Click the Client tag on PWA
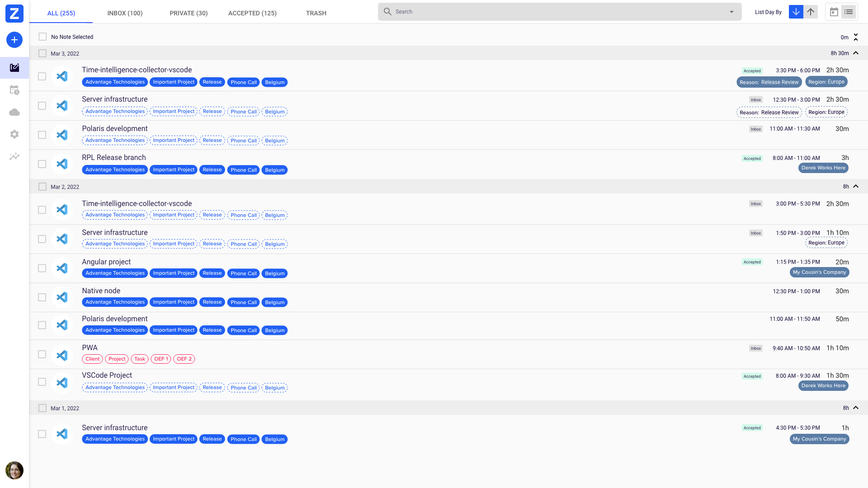The height and width of the screenshot is (488, 868). tap(92, 359)
